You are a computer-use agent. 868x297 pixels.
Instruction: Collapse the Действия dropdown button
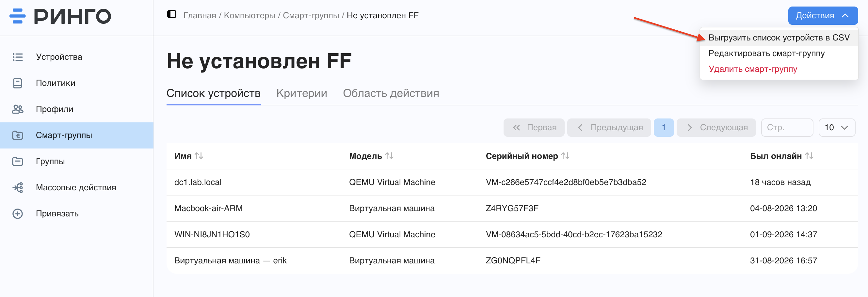tap(823, 15)
